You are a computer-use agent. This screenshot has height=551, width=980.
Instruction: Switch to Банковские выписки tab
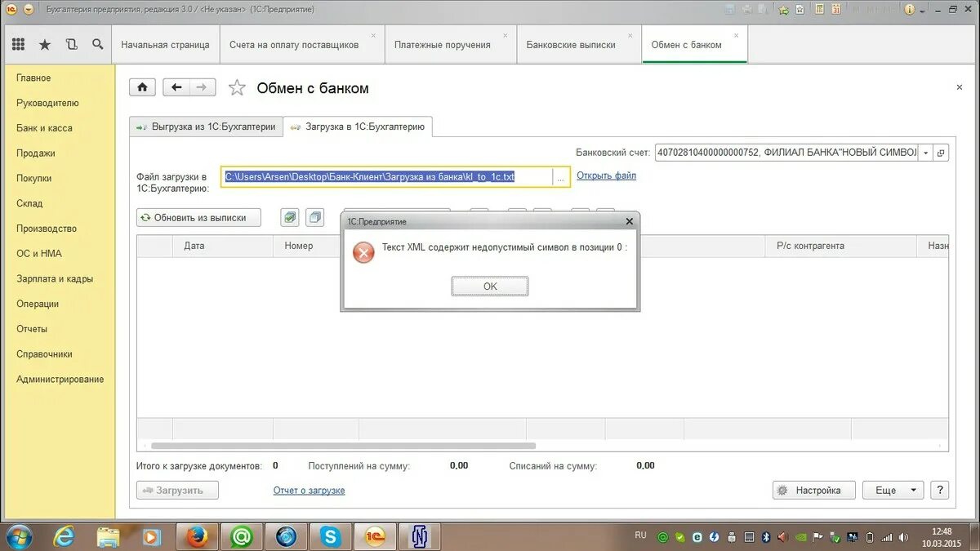pos(571,45)
